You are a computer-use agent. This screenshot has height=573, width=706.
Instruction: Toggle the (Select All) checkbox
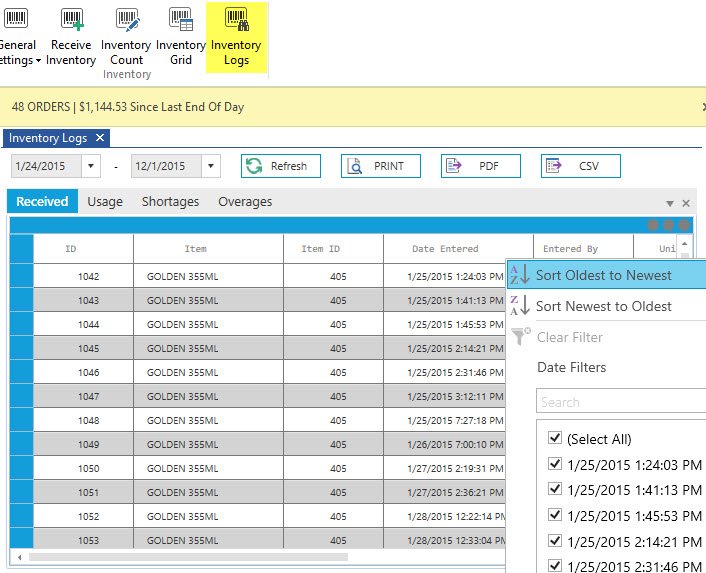click(x=555, y=439)
